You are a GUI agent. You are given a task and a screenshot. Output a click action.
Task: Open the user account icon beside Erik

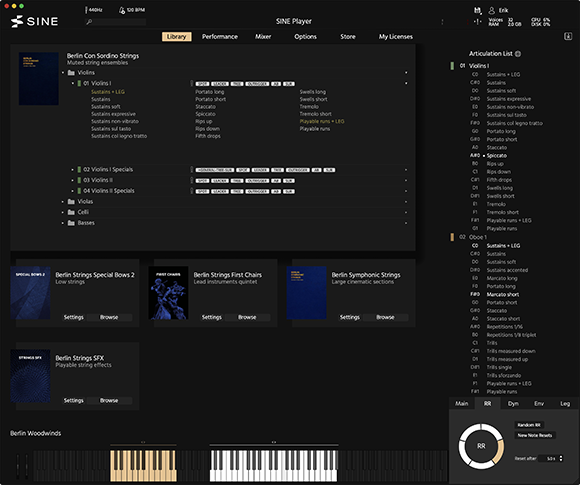coord(492,10)
